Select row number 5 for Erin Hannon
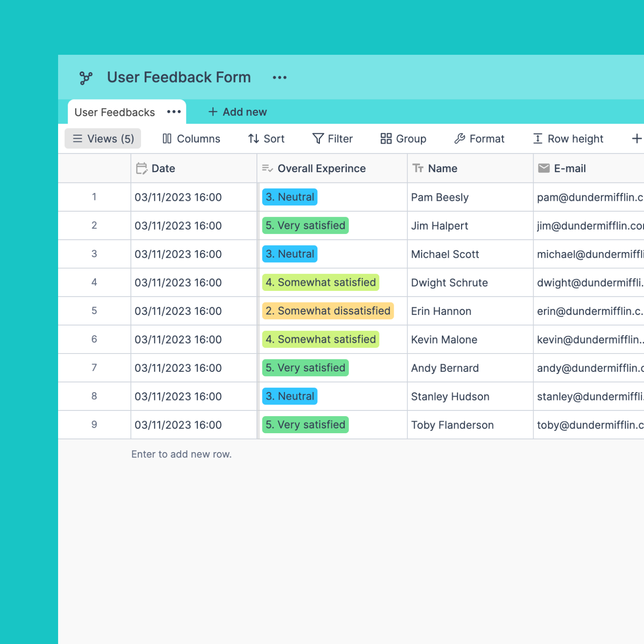The height and width of the screenshot is (644, 644). tap(94, 311)
